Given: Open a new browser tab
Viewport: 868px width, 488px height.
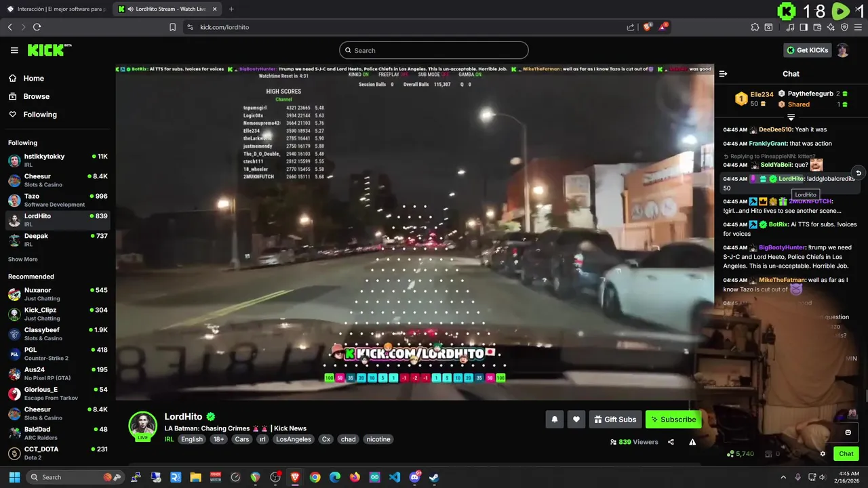Looking at the screenshot, I should [231, 9].
